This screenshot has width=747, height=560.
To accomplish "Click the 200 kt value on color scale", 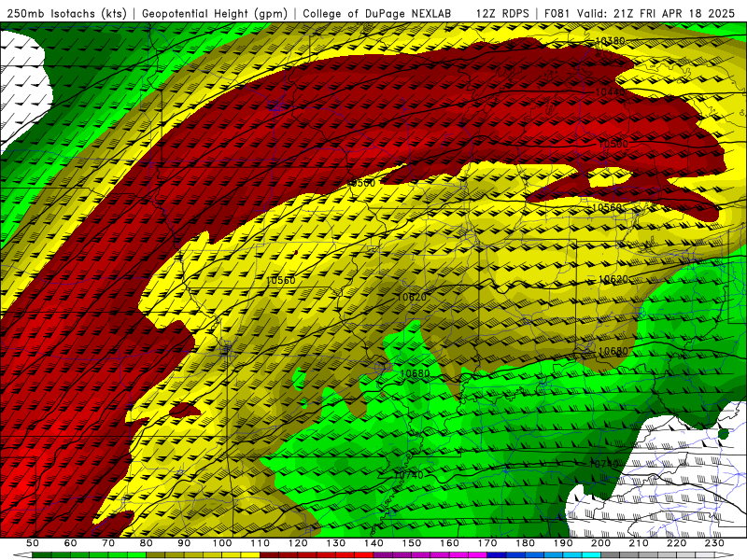I will pos(601,543).
